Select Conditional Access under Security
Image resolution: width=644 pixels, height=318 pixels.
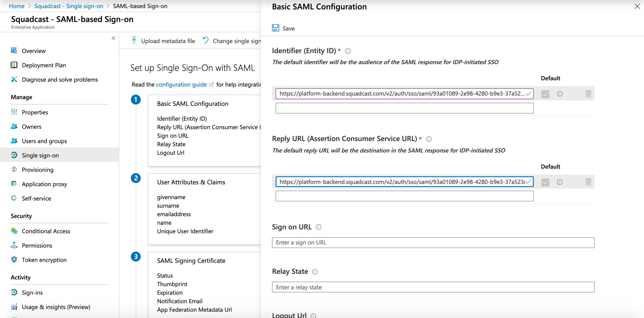46,231
